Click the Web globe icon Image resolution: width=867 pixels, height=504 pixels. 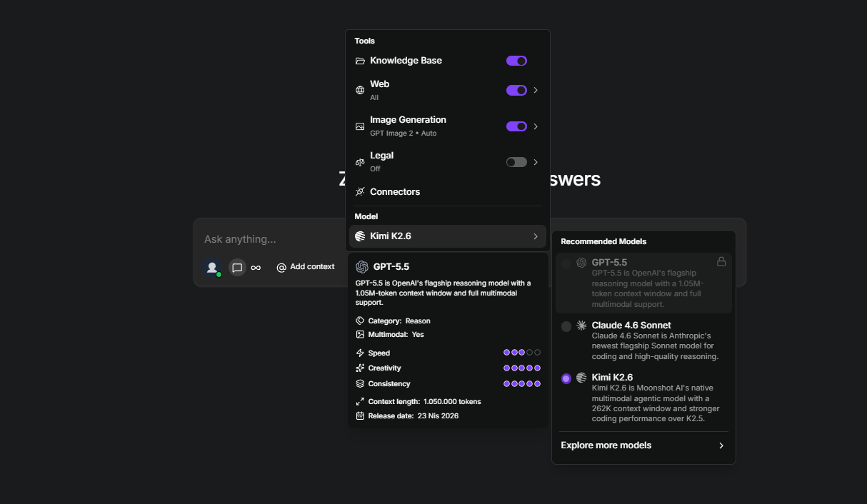(360, 90)
